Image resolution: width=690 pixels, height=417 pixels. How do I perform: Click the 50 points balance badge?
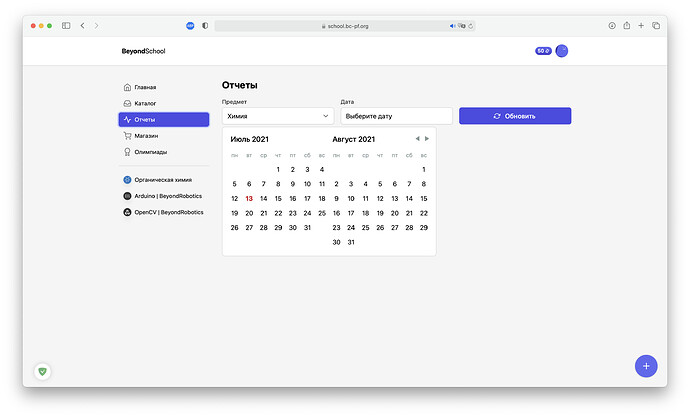click(x=543, y=51)
